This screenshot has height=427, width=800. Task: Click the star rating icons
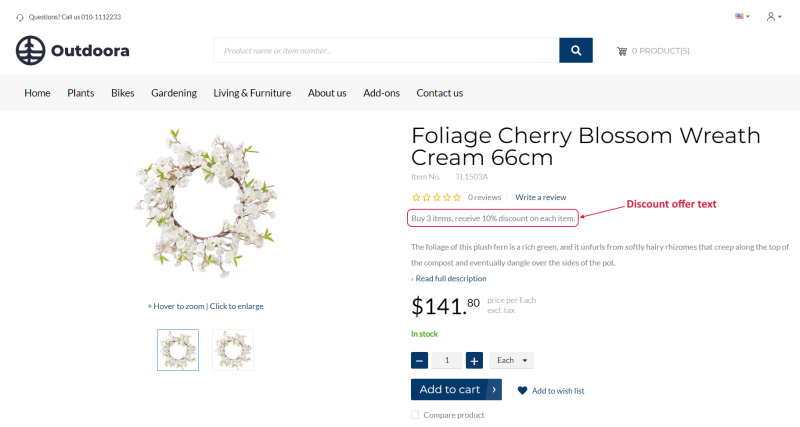pos(436,197)
